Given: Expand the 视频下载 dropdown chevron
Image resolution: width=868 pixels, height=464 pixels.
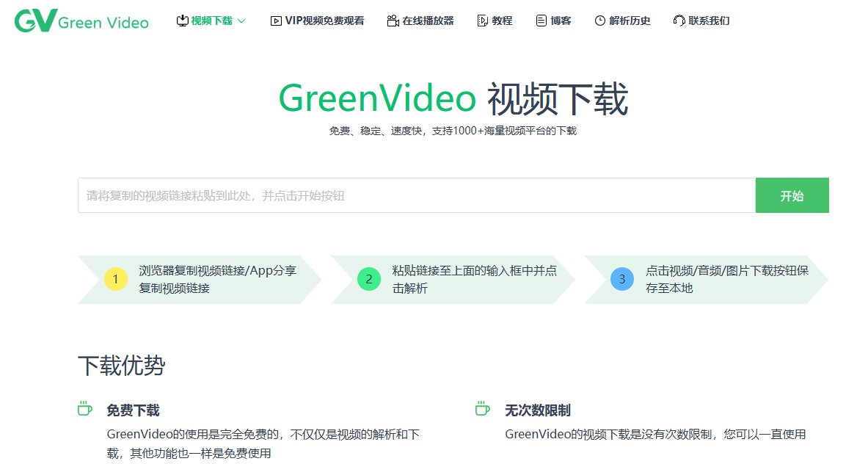Looking at the screenshot, I should (x=241, y=21).
